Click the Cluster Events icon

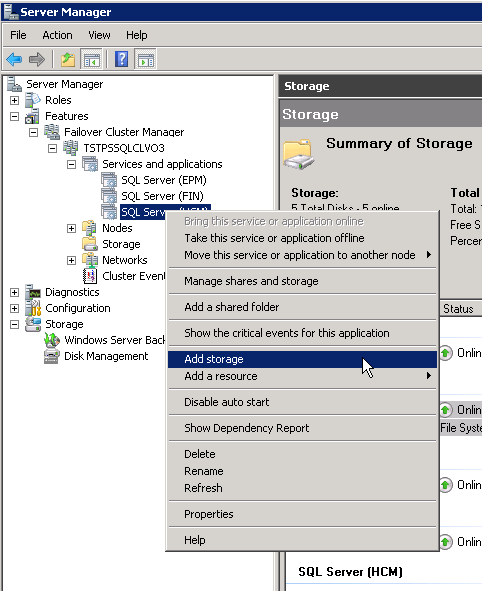point(90,276)
